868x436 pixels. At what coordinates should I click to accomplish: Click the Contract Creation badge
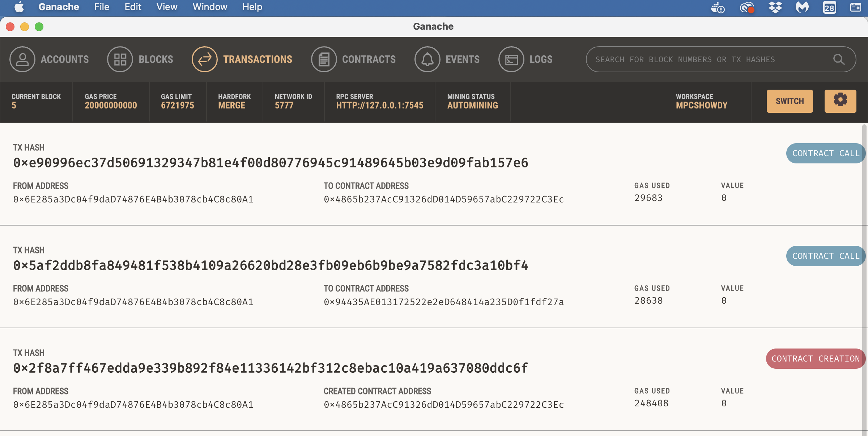(815, 359)
